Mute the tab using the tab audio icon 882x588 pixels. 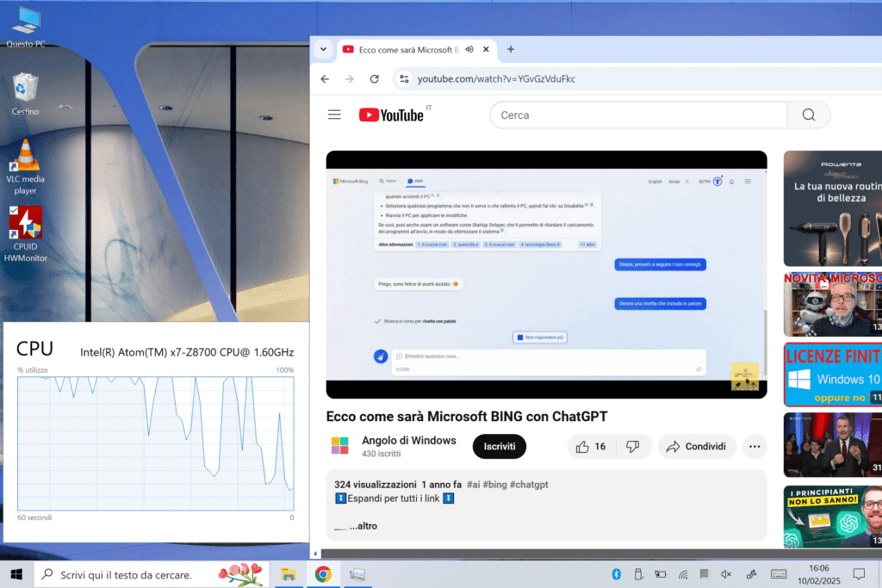point(469,49)
